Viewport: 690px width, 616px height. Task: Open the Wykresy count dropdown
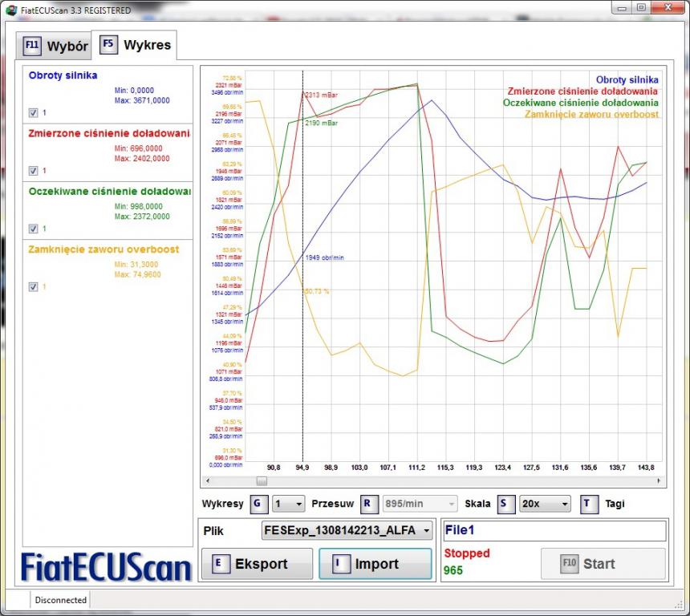point(288,505)
